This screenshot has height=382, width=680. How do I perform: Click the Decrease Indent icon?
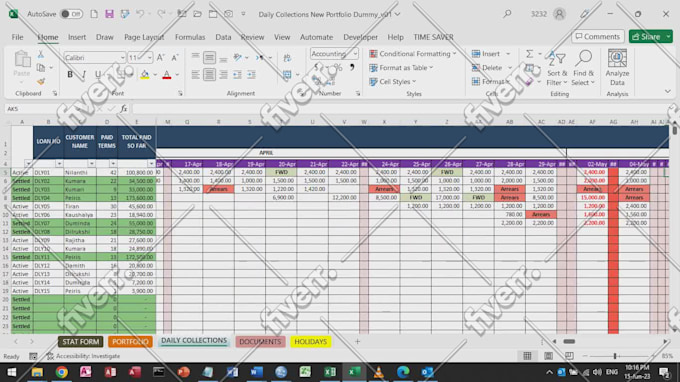coord(237,75)
